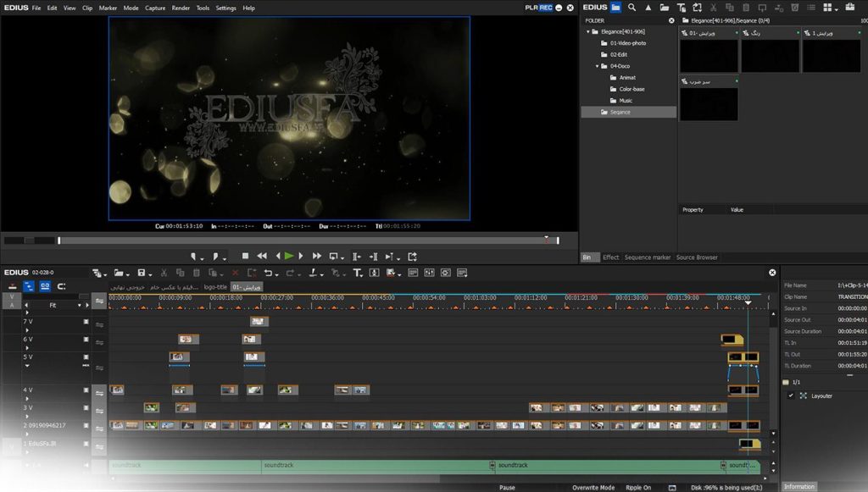Screen dimensions: 868x492
Task: Click the timeline horizontal scrollbar
Action: point(277,478)
